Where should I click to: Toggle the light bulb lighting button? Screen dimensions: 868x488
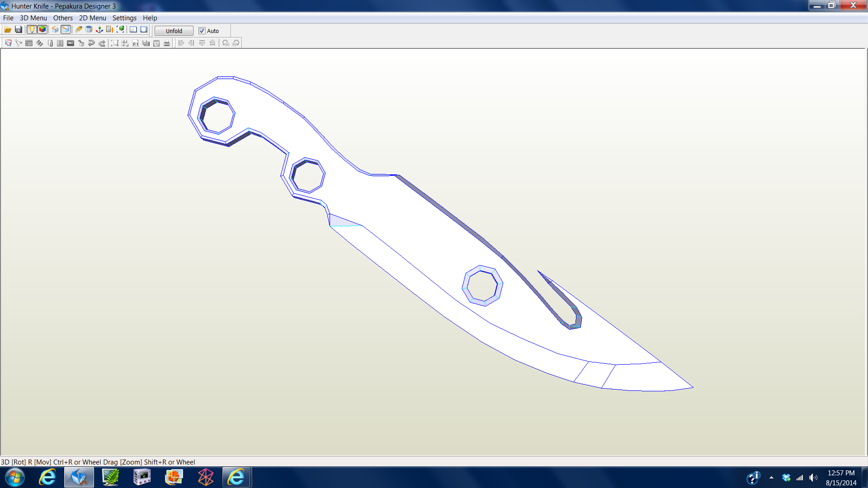[x=32, y=30]
